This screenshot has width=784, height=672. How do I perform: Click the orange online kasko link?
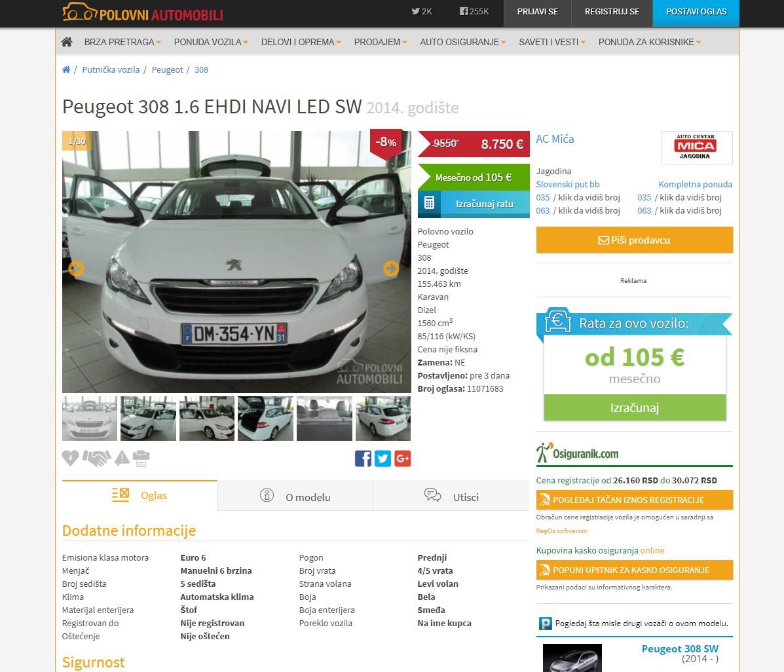pos(652,550)
